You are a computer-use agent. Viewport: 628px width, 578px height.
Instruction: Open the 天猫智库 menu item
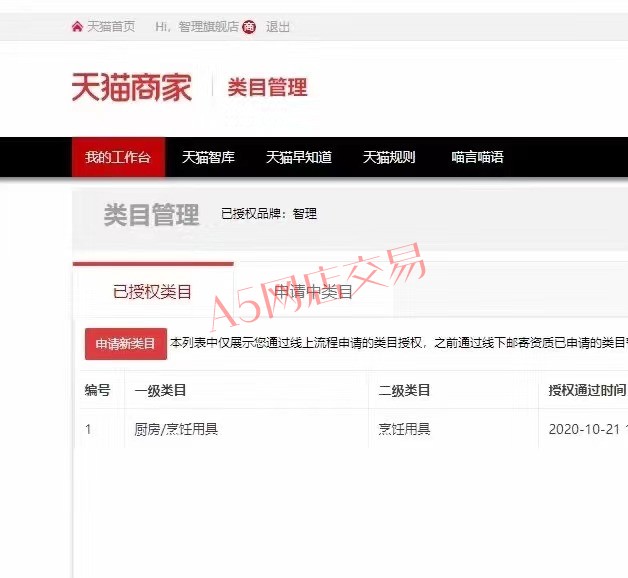[x=208, y=157]
